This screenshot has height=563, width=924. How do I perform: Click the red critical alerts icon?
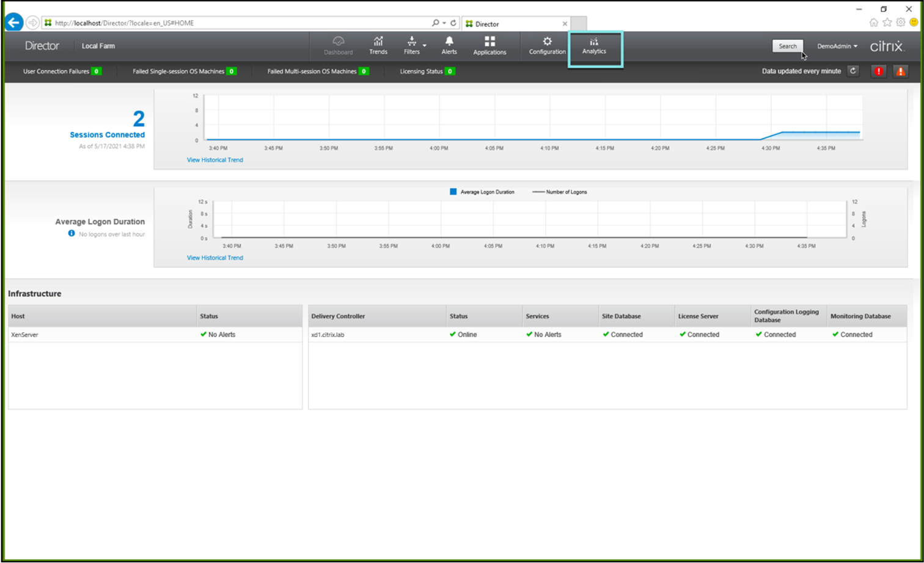tap(878, 71)
